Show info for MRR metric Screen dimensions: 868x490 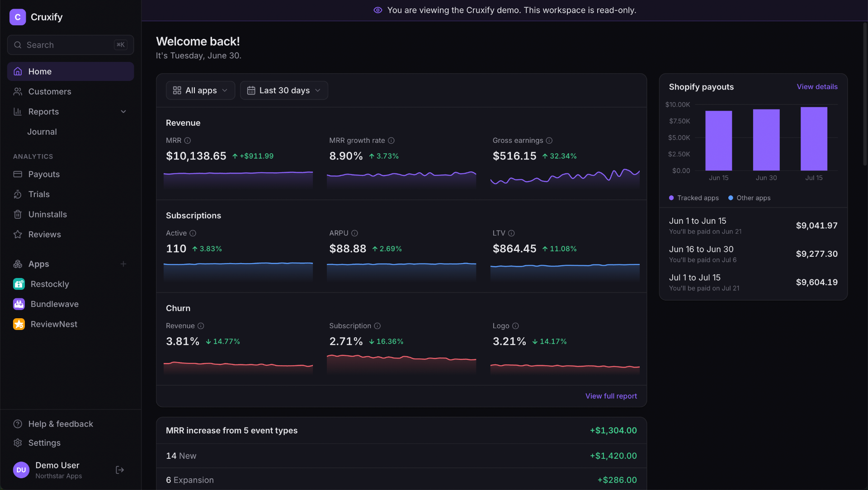tap(188, 141)
